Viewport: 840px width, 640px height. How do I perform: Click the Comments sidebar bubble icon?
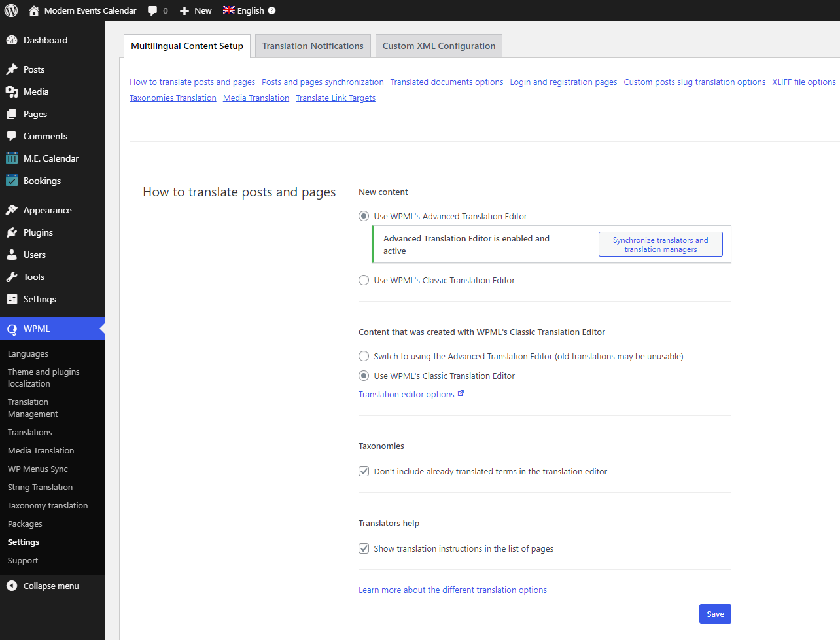click(12, 136)
